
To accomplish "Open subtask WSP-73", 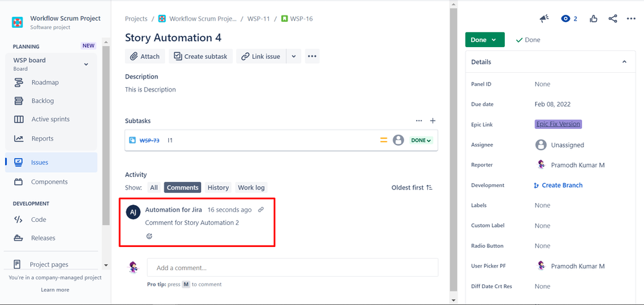I will click(x=150, y=141).
